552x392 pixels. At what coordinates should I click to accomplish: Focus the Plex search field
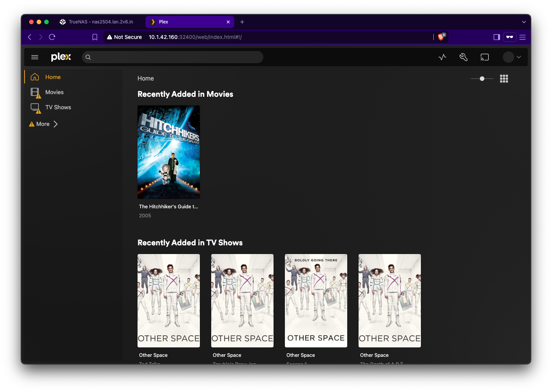(173, 57)
